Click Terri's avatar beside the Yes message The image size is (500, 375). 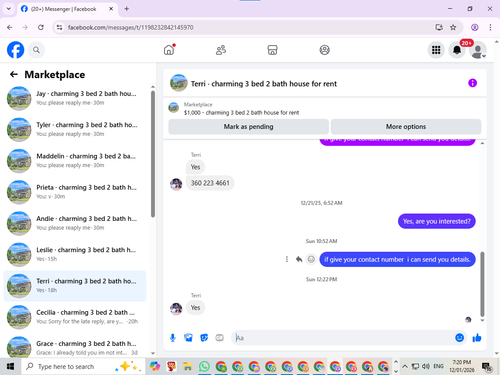point(176,309)
